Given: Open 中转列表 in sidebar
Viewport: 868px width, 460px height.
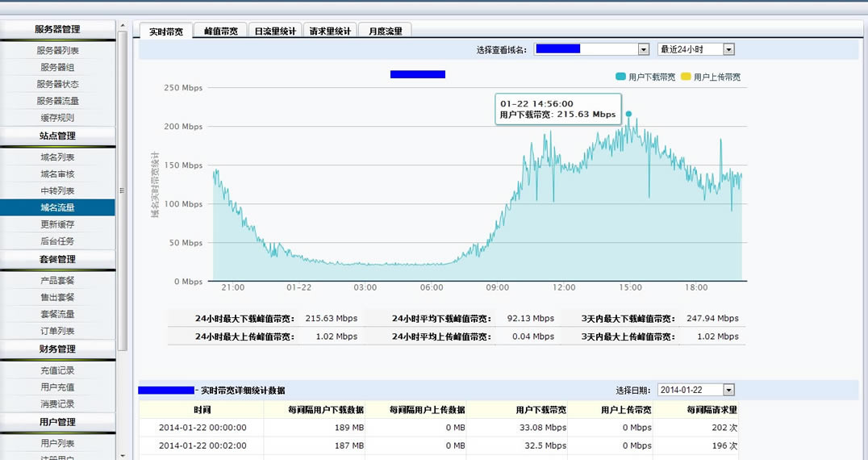Looking at the screenshot, I should tap(57, 190).
